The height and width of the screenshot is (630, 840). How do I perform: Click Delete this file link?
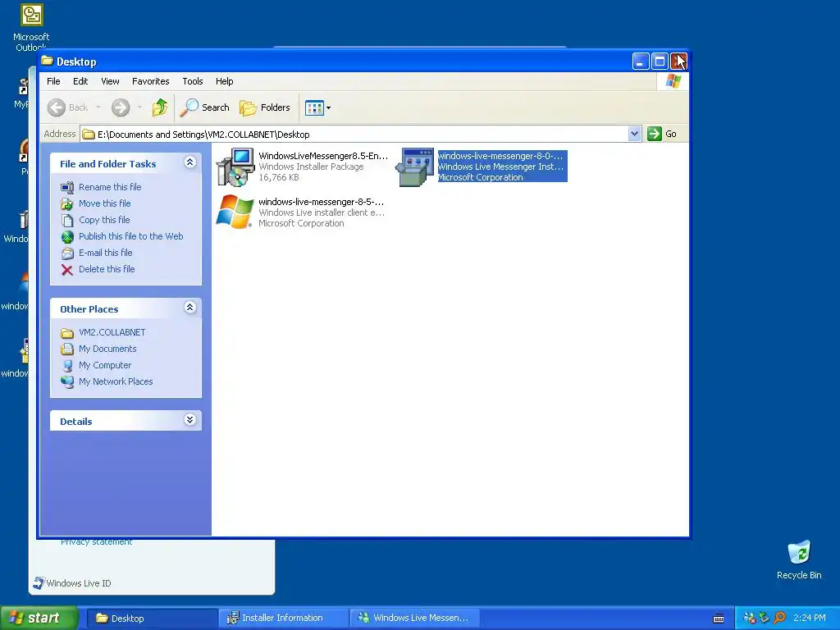(107, 269)
